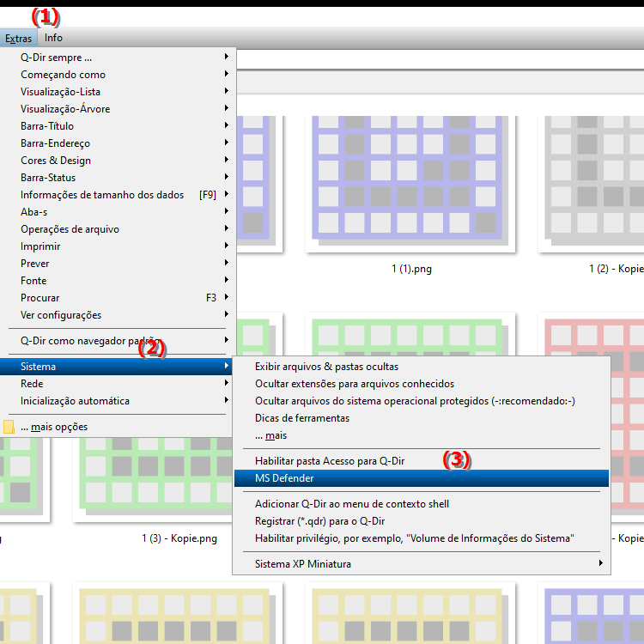Select the green thumbnail above 1 (3) - Kopie.png
The height and width of the screenshot is (644, 644).
pos(152,480)
